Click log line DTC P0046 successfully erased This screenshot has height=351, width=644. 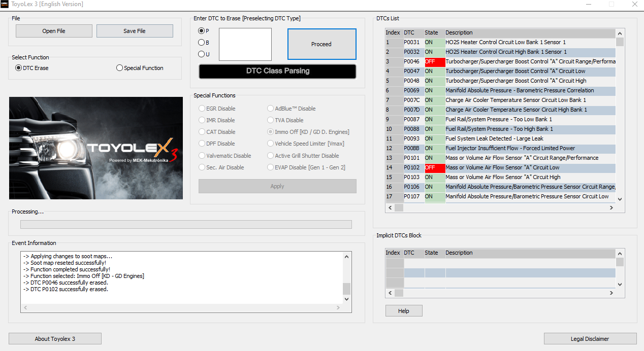pyautogui.click(x=66, y=283)
